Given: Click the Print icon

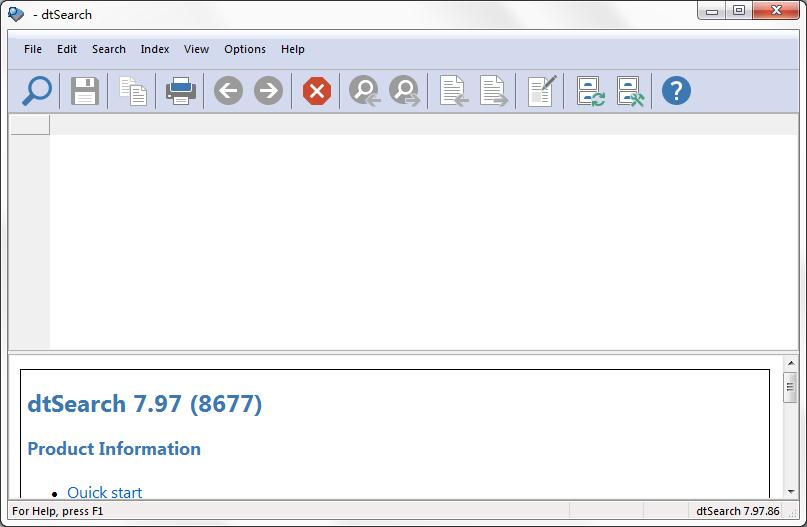Looking at the screenshot, I should click(x=181, y=91).
